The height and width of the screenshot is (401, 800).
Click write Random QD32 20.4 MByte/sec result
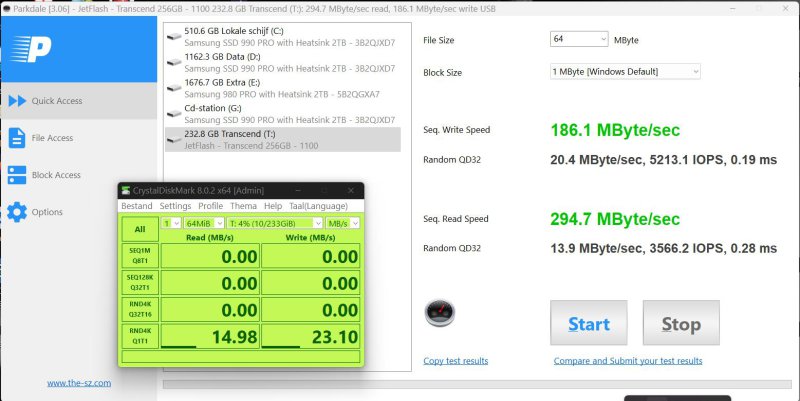pos(663,160)
